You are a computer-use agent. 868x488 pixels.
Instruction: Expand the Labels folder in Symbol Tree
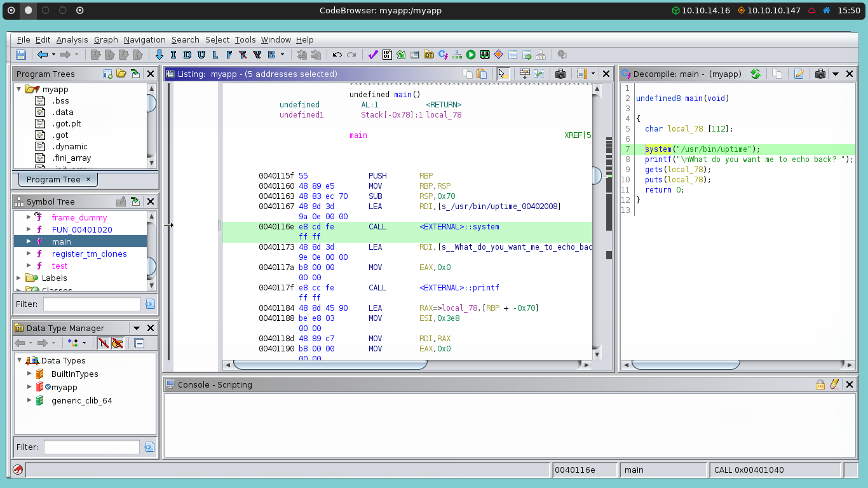tap(19, 278)
